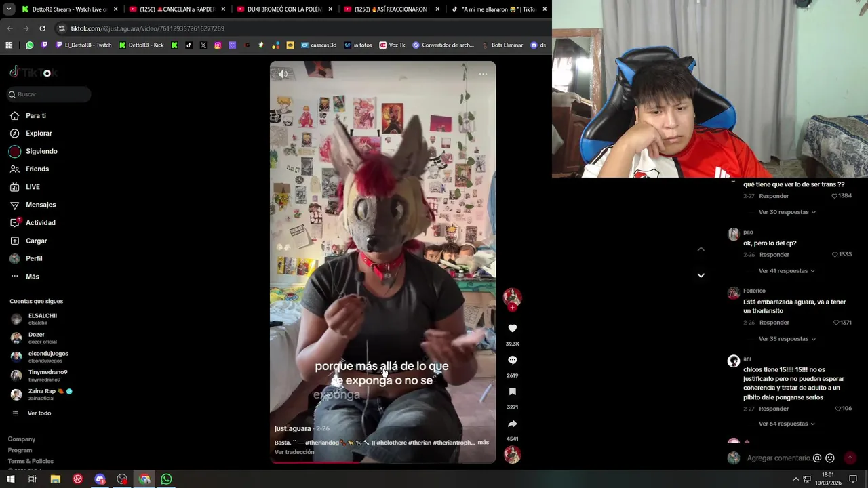Go to previous video arrow

(701, 249)
